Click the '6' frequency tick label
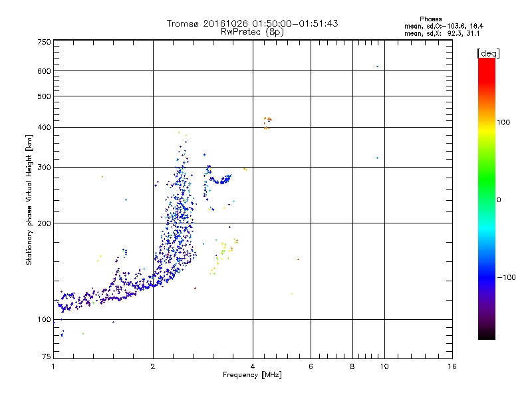532x399 pixels. click(311, 366)
